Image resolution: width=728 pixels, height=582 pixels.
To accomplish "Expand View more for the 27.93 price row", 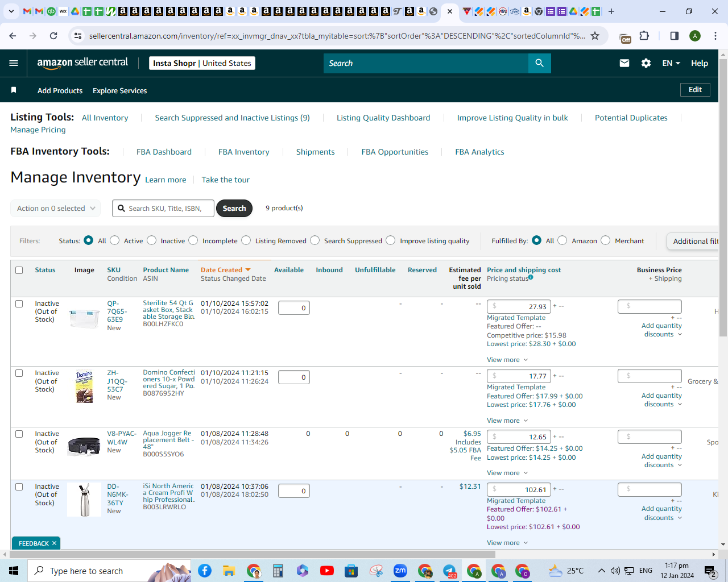I will (x=507, y=360).
